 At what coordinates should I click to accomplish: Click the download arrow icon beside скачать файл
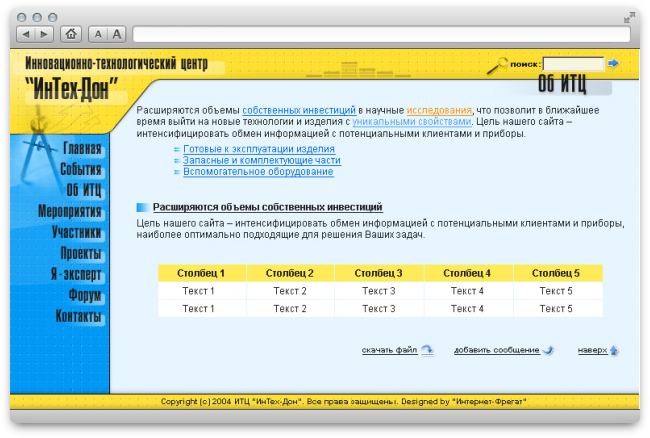coord(427,350)
